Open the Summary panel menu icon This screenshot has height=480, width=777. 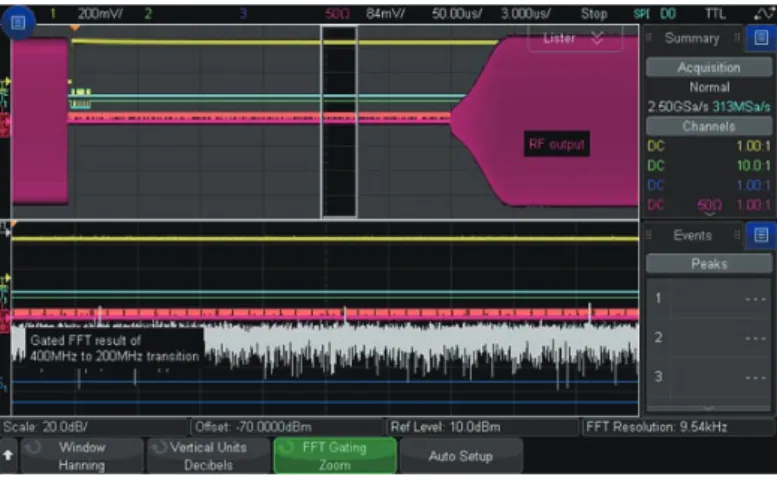761,38
